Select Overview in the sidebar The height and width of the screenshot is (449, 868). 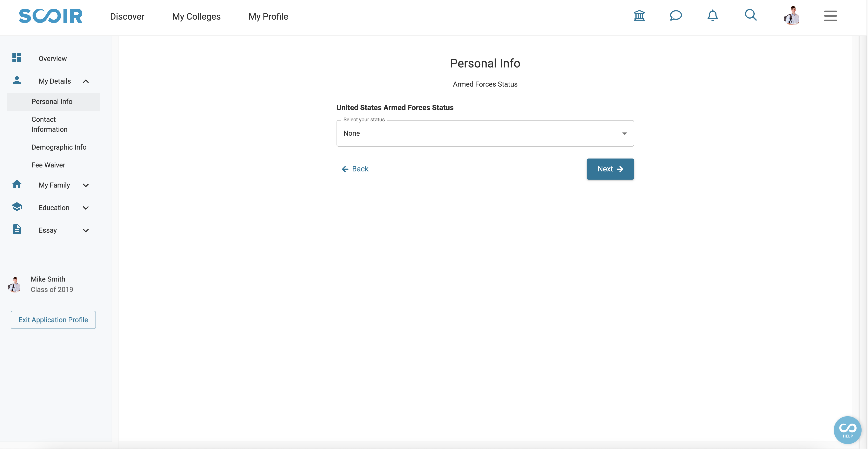pyautogui.click(x=53, y=58)
